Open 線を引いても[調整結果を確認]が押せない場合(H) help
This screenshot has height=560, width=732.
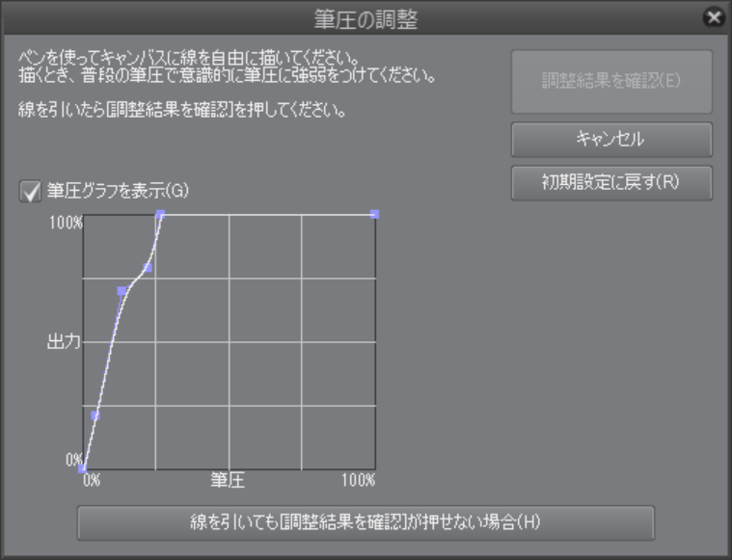coord(366,522)
